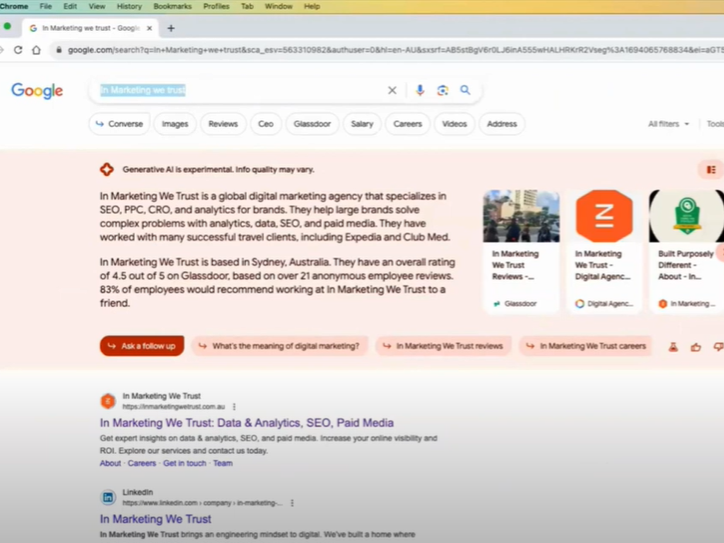Open the View menu
Screen dimensions: 724x543
point(97,6)
